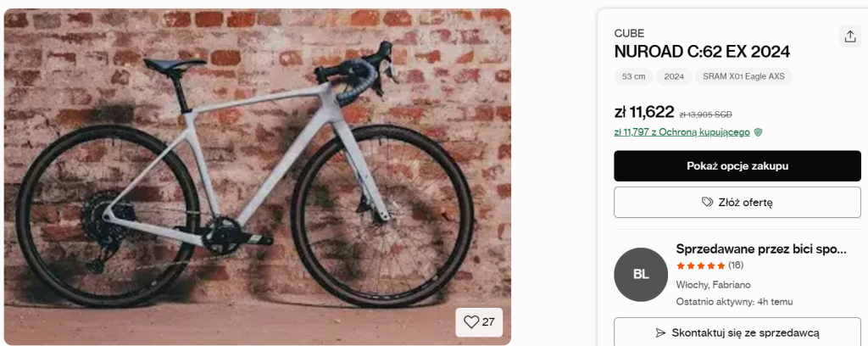View the seller's (16) reviews count

coord(736,265)
